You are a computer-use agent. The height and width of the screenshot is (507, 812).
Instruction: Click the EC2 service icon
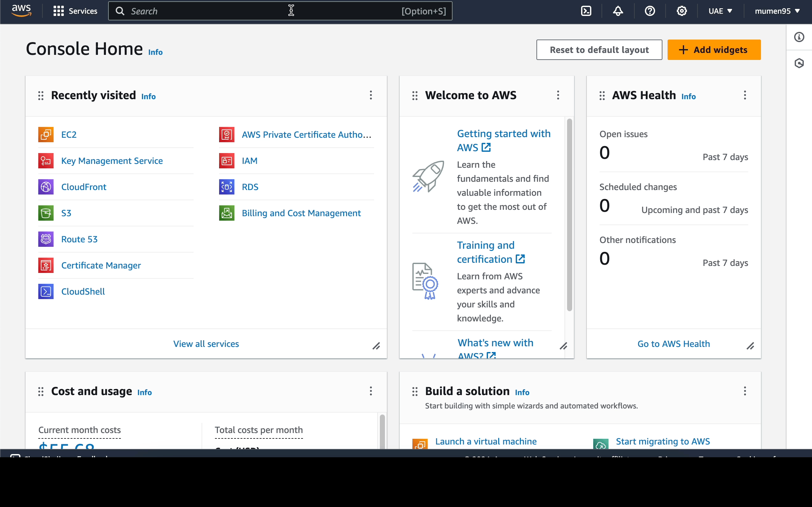[x=46, y=134]
